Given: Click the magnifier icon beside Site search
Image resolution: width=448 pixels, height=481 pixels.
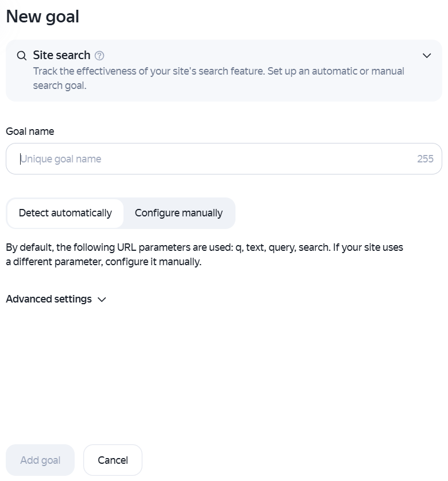Looking at the screenshot, I should (21, 56).
